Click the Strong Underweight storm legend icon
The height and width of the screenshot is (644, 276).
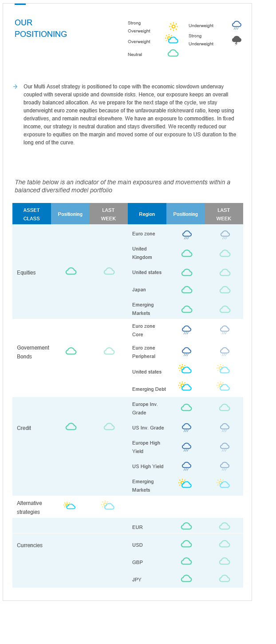pos(237,40)
